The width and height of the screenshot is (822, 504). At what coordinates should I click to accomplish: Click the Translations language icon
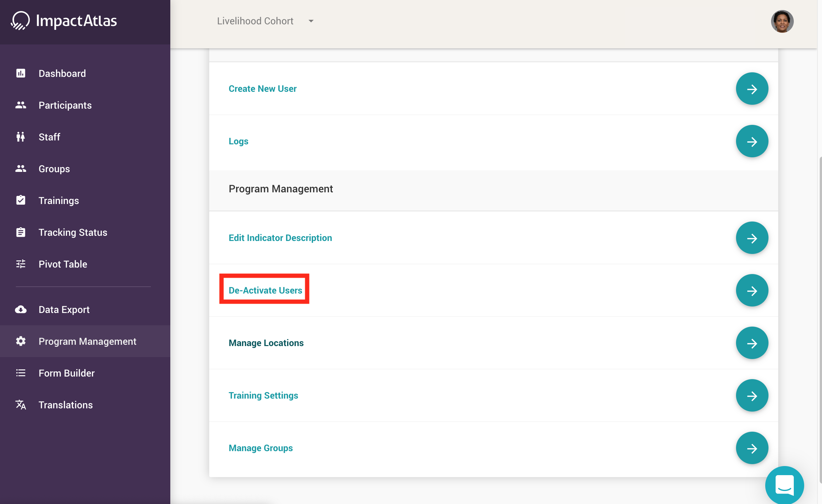[21, 405]
